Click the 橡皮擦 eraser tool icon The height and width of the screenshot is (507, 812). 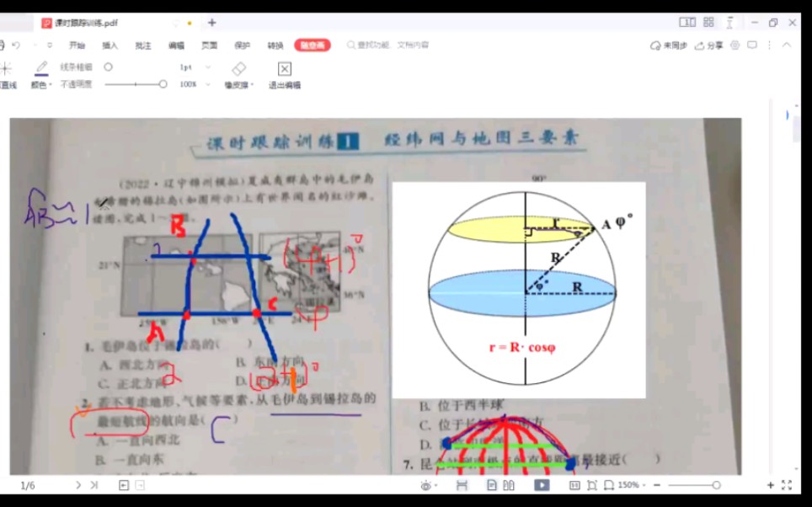coord(239,70)
